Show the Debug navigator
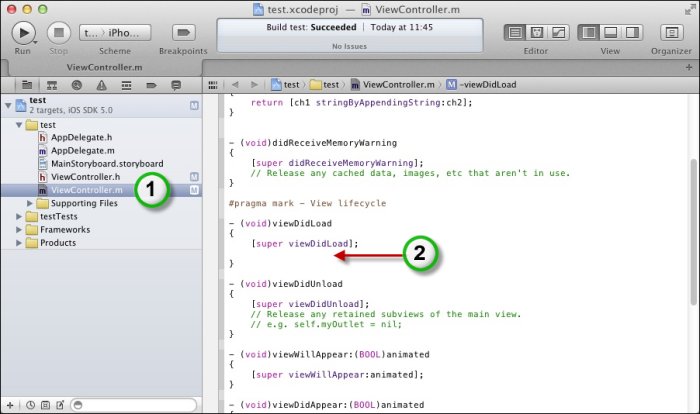Screen dimensions: 700x414 pos(126,85)
